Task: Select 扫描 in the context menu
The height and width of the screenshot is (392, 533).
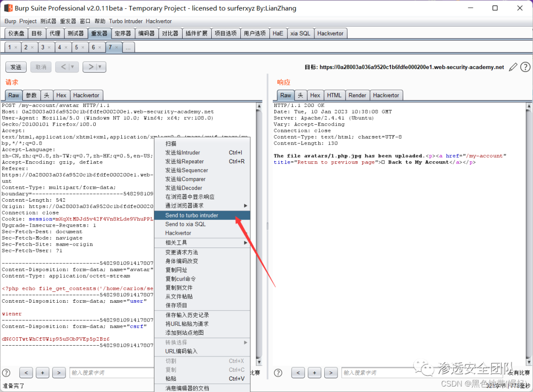Action: (x=202, y=143)
